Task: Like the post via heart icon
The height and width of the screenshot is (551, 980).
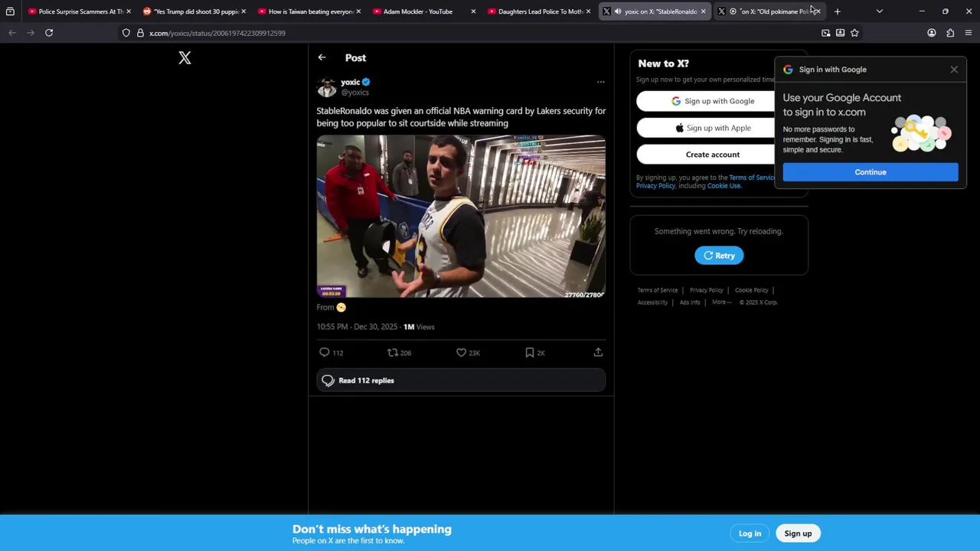Action: point(461,353)
